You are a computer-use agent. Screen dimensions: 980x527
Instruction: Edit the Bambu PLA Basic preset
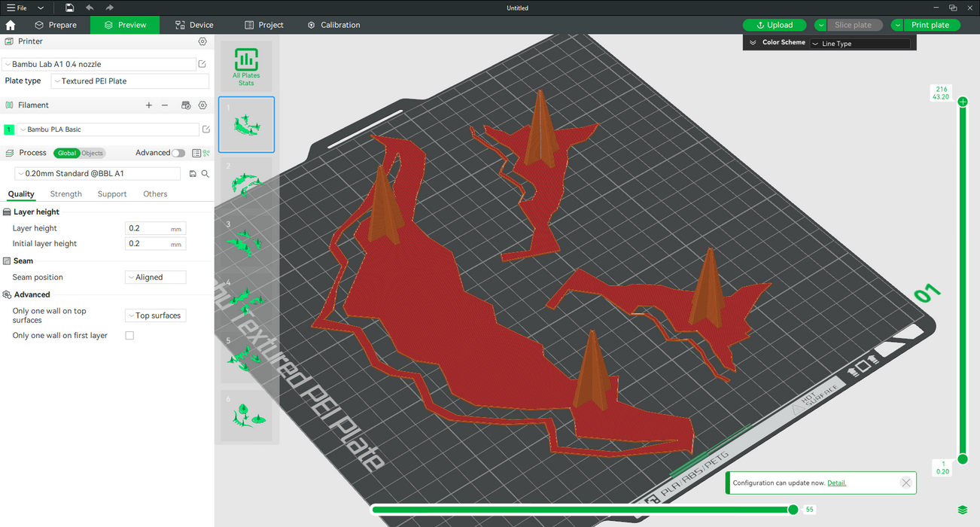pos(206,129)
